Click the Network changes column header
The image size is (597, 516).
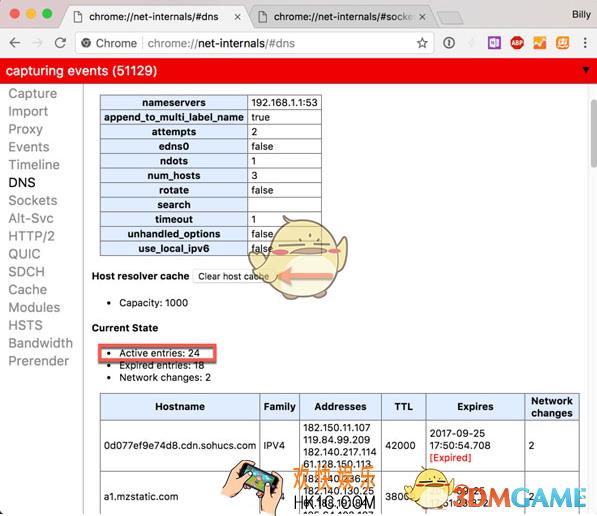pyautogui.click(x=552, y=407)
